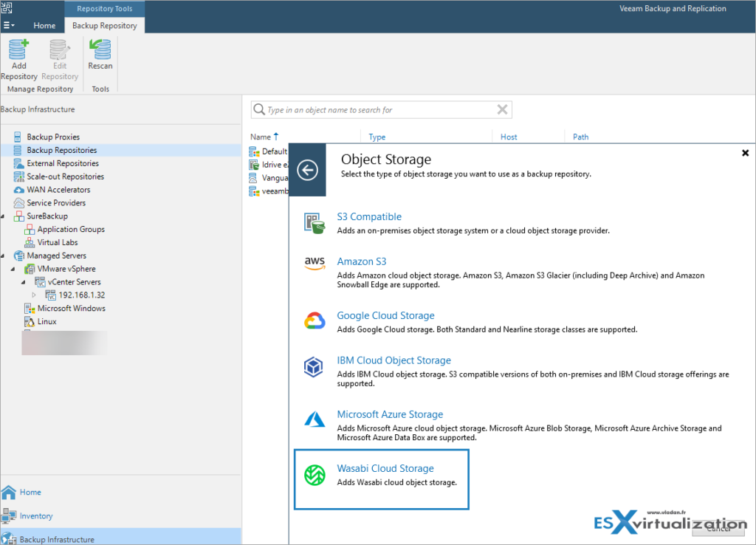756x545 pixels.
Task: Open the Backup Repository ribbon tab
Action: click(104, 25)
